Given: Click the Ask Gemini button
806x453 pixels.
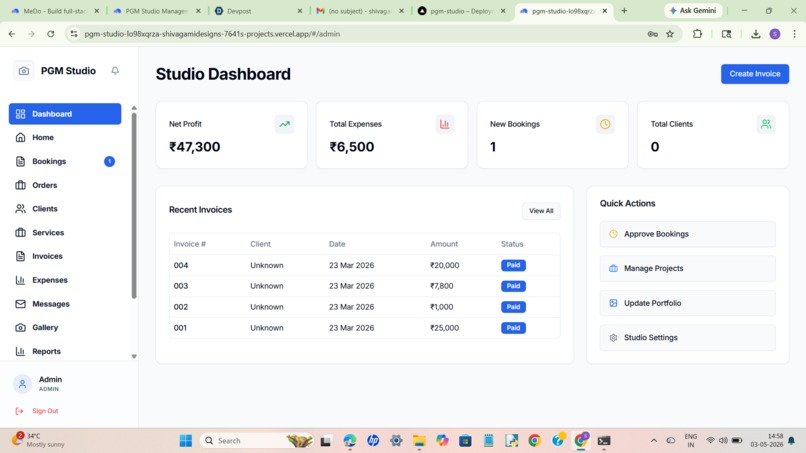Looking at the screenshot, I should (693, 11).
